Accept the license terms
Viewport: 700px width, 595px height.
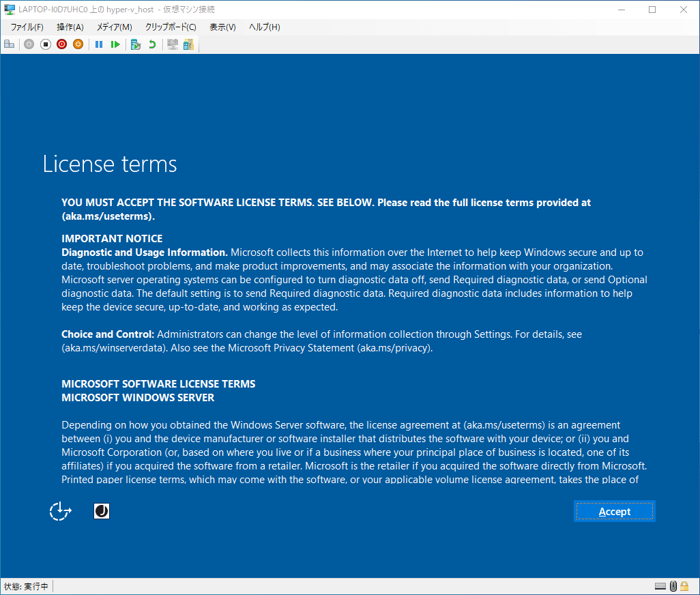tap(615, 511)
